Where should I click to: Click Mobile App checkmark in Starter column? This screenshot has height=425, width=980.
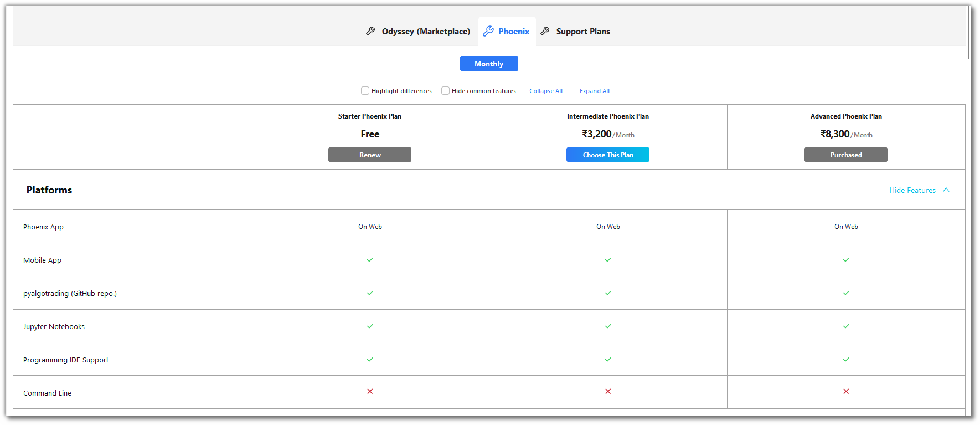point(370,259)
